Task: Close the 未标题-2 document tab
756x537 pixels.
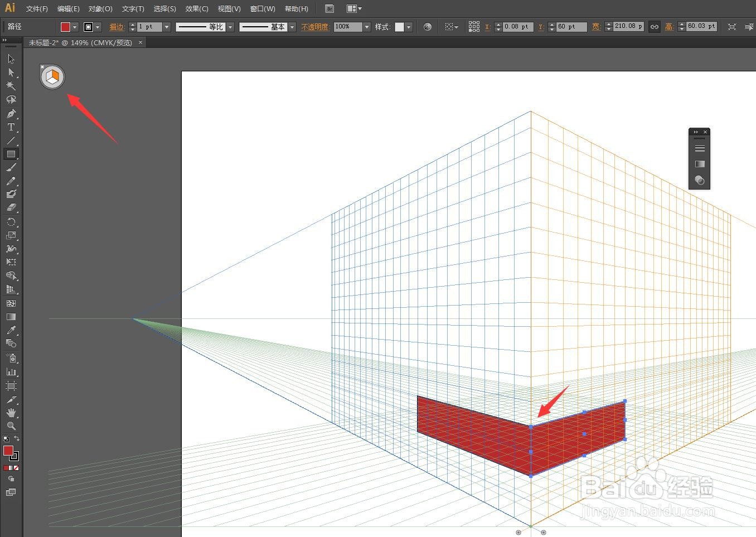Action: [140, 42]
